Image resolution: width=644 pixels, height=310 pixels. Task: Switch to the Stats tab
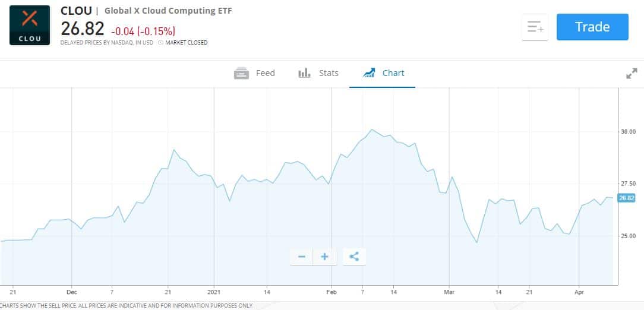(x=318, y=73)
